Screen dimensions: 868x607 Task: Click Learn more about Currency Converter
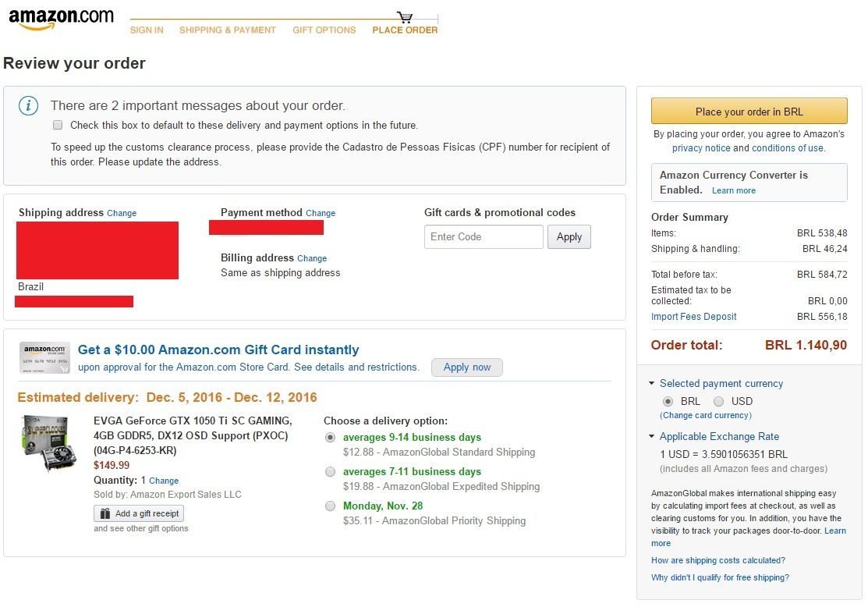coord(734,190)
